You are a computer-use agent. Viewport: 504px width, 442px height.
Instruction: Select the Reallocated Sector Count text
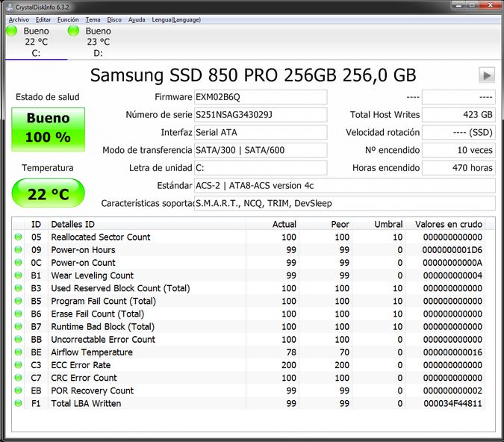click(101, 237)
